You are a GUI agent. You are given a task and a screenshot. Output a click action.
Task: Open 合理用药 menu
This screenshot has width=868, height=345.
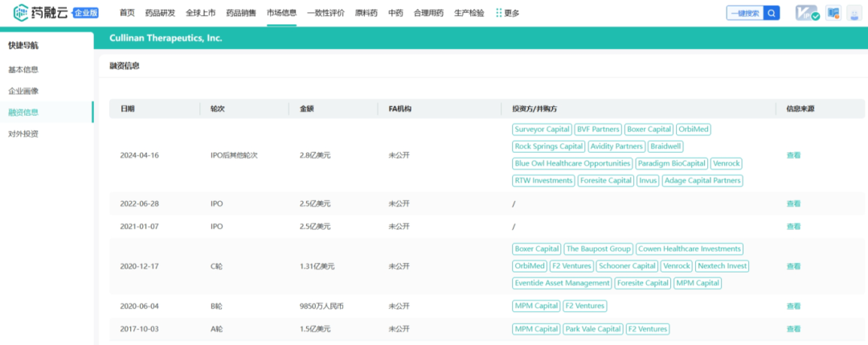click(x=428, y=14)
